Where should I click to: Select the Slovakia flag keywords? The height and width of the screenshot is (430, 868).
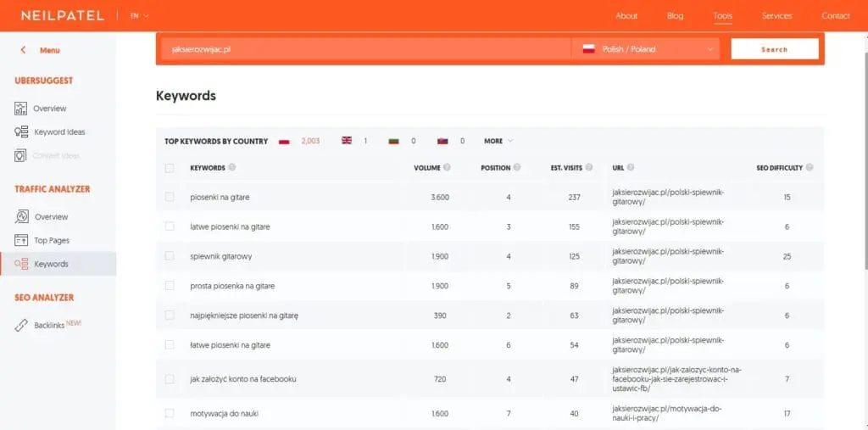(442, 142)
